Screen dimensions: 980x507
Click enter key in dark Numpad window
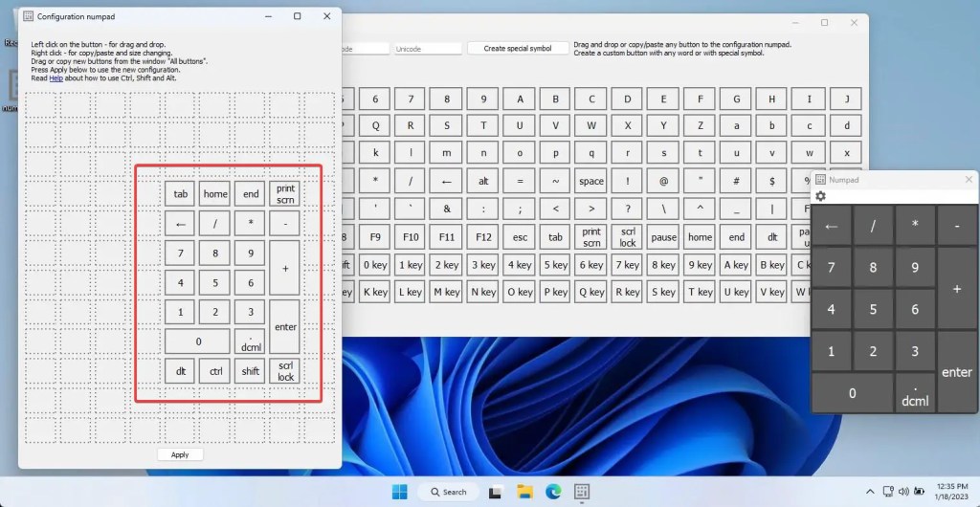tap(957, 372)
